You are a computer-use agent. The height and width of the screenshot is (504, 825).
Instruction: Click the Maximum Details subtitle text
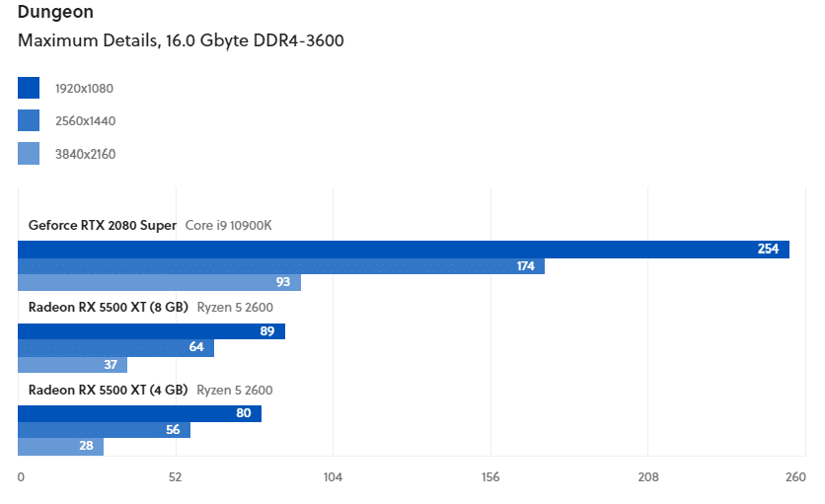(x=181, y=40)
